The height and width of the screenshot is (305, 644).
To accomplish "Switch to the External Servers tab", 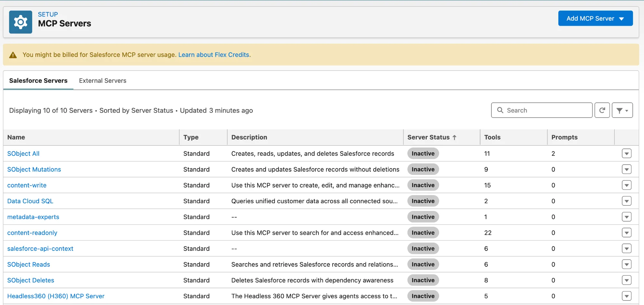I will tap(103, 81).
